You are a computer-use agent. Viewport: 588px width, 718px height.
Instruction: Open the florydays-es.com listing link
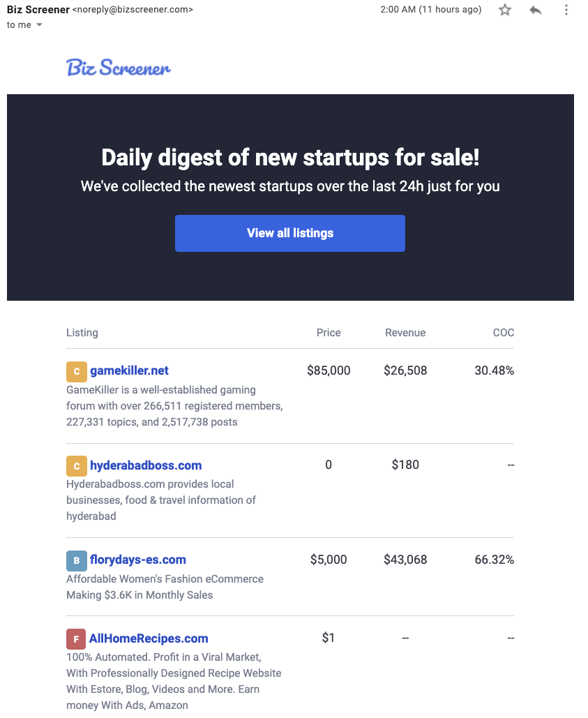click(x=137, y=560)
